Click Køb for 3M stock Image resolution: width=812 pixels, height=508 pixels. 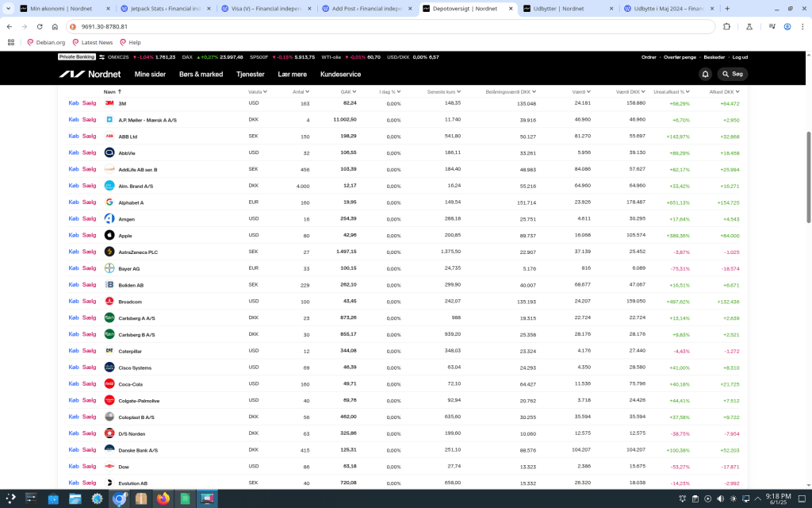(x=74, y=103)
